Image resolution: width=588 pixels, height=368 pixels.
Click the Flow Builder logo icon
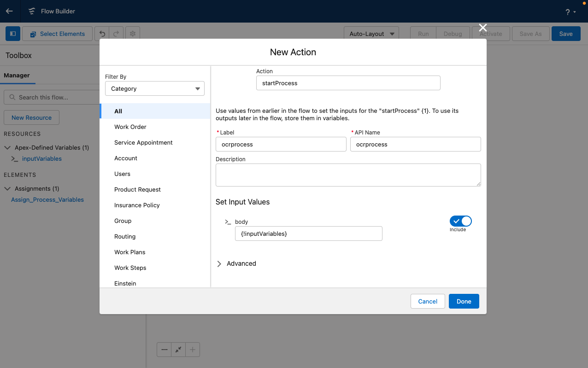pyautogui.click(x=31, y=11)
